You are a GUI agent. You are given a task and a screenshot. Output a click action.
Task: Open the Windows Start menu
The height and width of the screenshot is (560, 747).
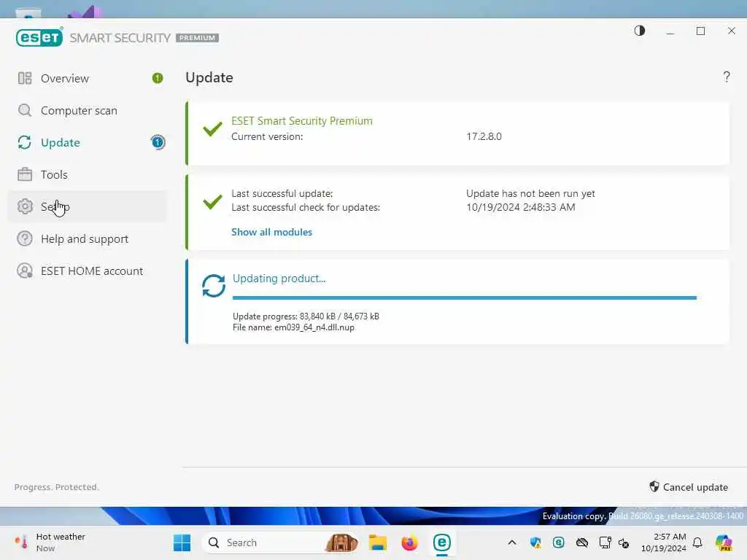point(182,542)
